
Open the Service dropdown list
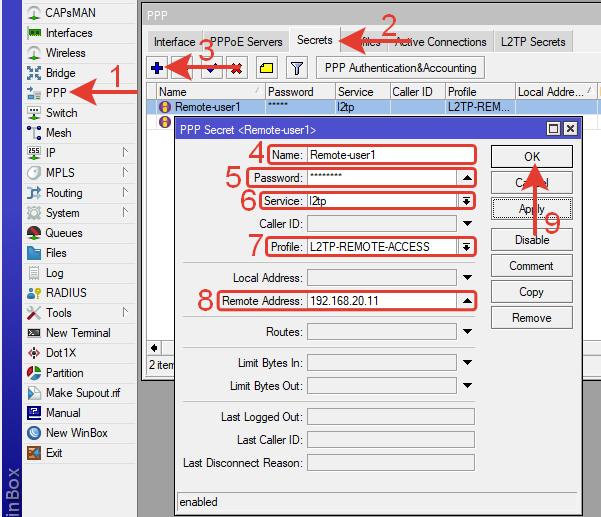coord(466,201)
